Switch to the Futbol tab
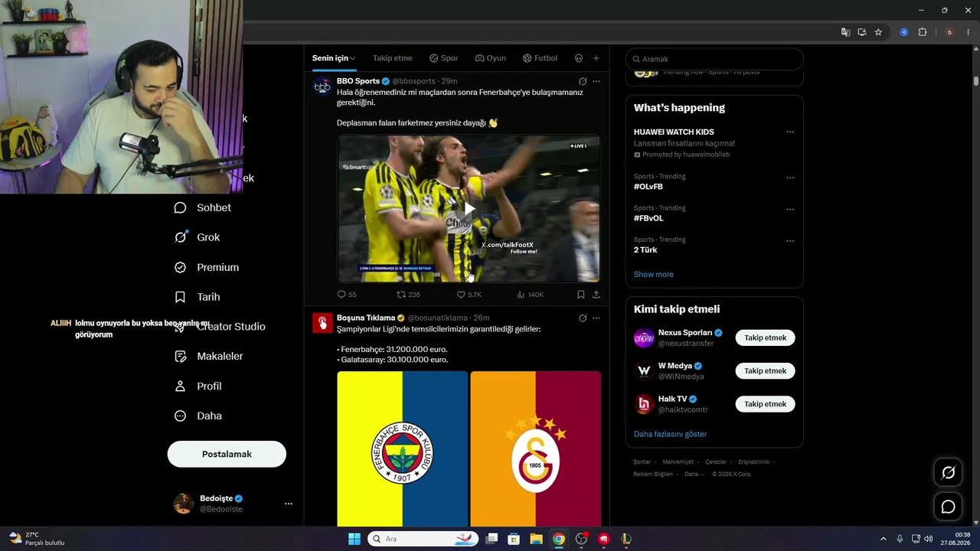 [540, 58]
